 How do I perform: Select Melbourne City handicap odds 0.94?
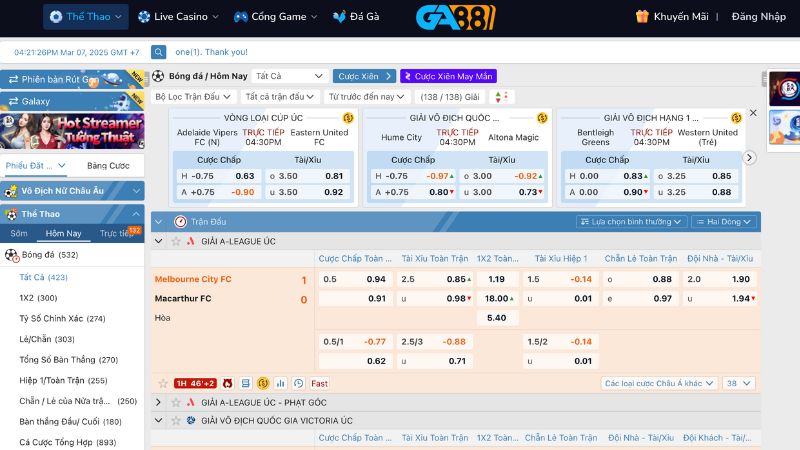pyautogui.click(x=376, y=279)
